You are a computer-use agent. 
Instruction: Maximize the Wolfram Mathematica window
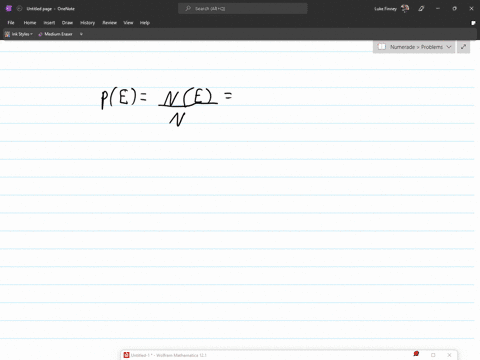pyautogui.click(x=433, y=355)
